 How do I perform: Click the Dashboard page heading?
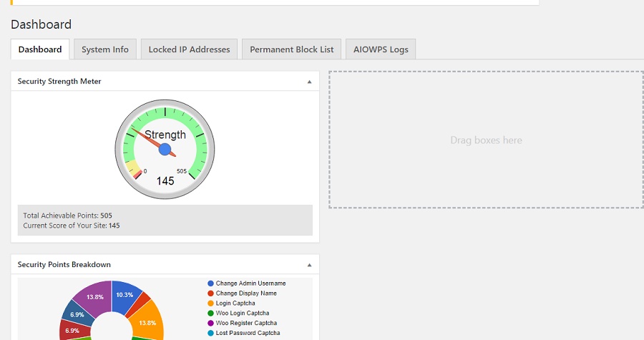(41, 24)
